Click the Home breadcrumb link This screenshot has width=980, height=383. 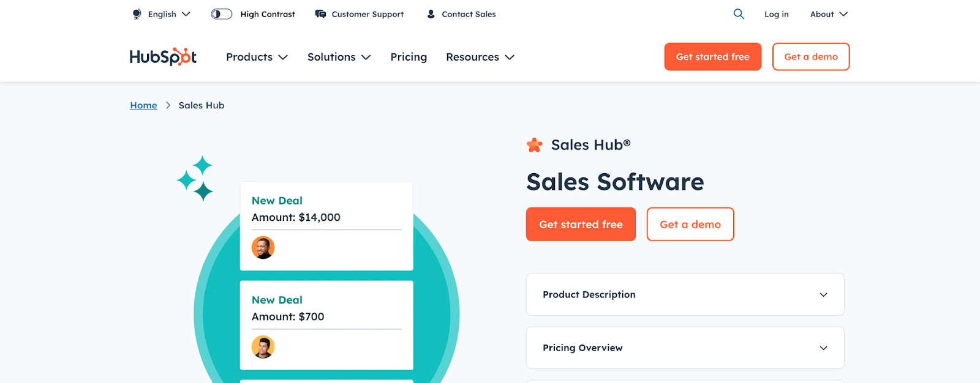click(x=143, y=105)
